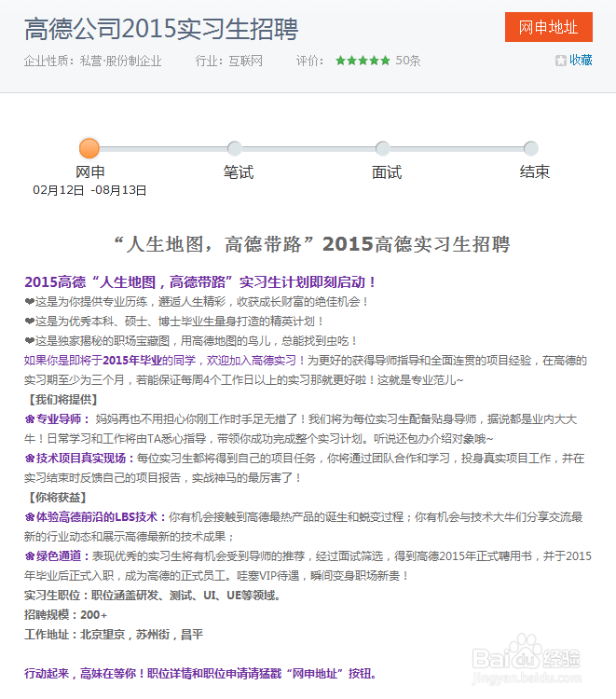Click the line 工作地址：北京望京，苏州街，昌平

(x=114, y=635)
